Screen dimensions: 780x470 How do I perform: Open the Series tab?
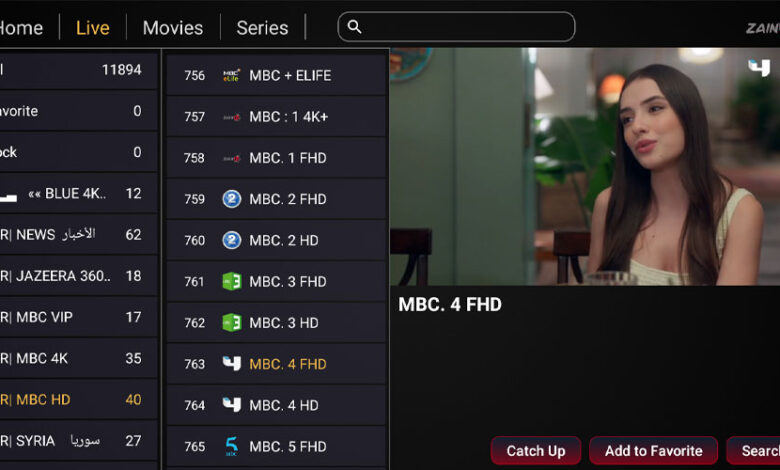[x=262, y=28]
